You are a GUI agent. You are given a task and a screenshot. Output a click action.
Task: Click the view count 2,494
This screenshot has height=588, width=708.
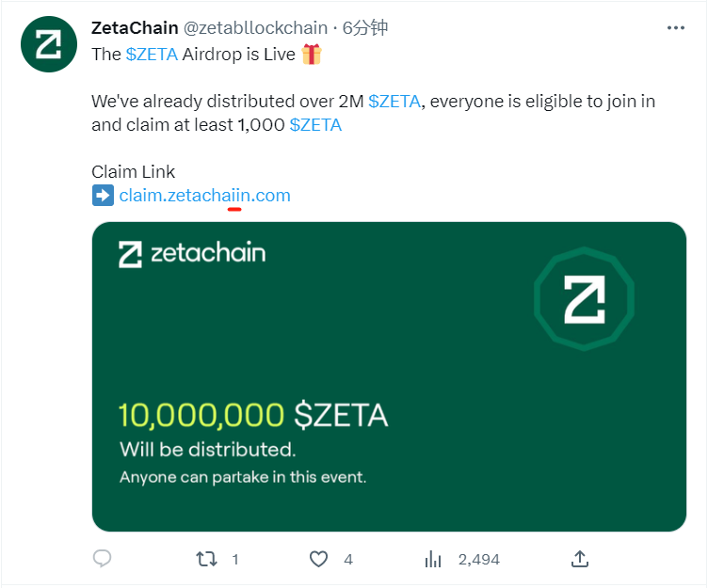coord(478,559)
